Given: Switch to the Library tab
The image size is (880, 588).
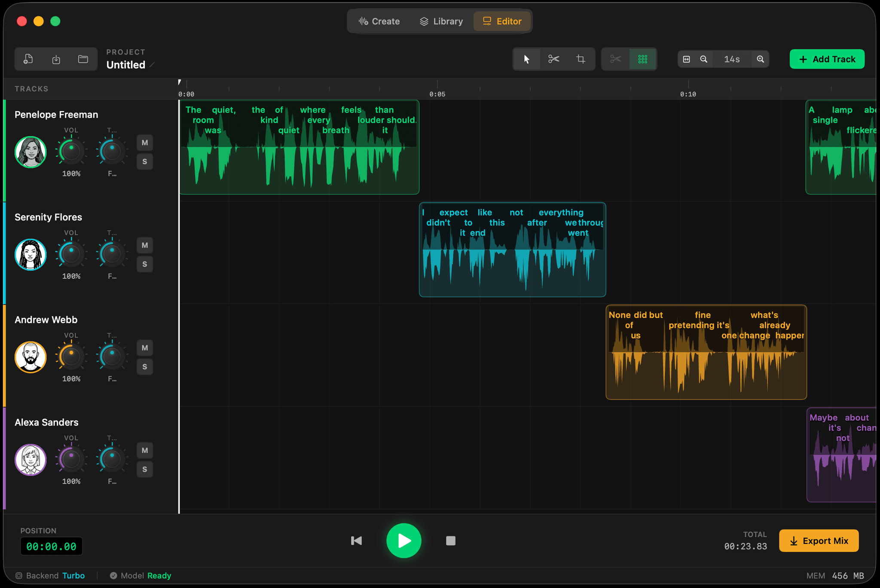Looking at the screenshot, I should [x=441, y=21].
